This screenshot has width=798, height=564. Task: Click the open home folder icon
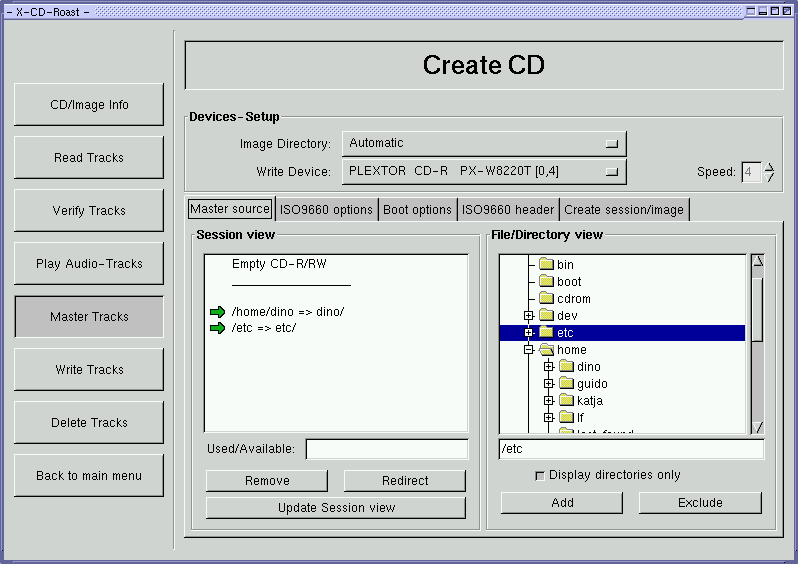point(547,350)
